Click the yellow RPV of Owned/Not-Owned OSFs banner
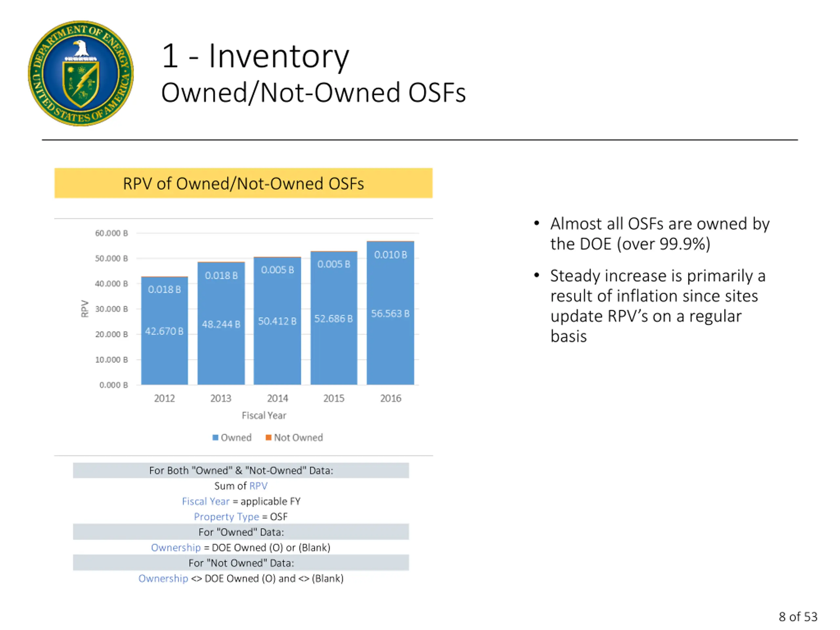Screen dimensions: 840x630 point(243,183)
